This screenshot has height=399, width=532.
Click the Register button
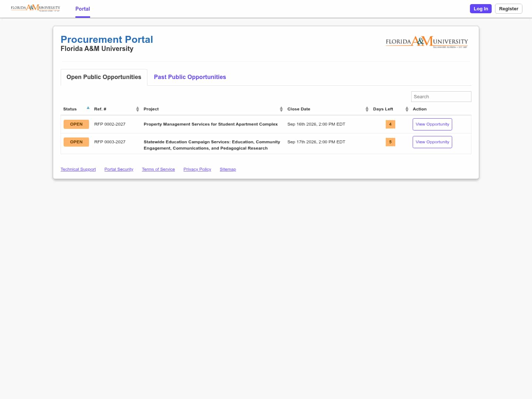point(508,9)
